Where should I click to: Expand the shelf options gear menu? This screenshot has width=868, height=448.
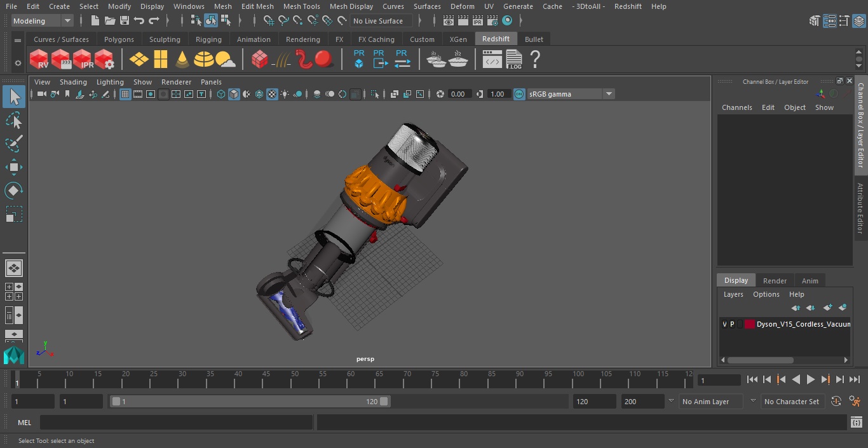coord(18,63)
